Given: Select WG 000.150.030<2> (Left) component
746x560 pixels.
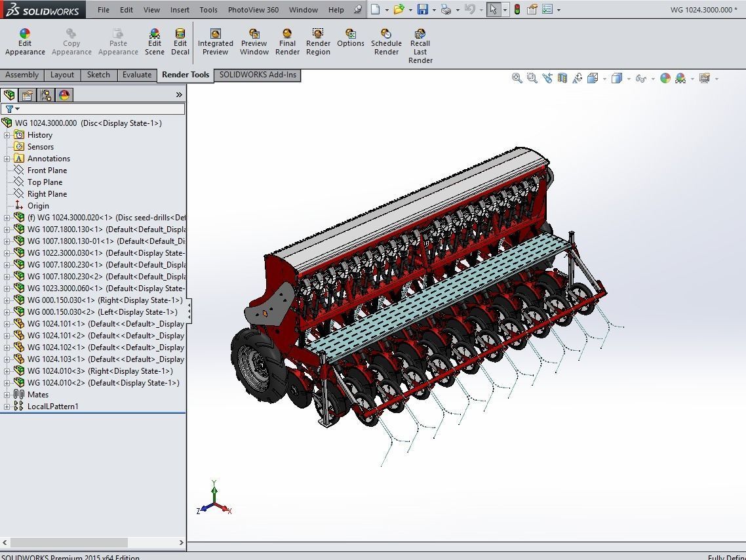Looking at the screenshot, I should pos(102,312).
